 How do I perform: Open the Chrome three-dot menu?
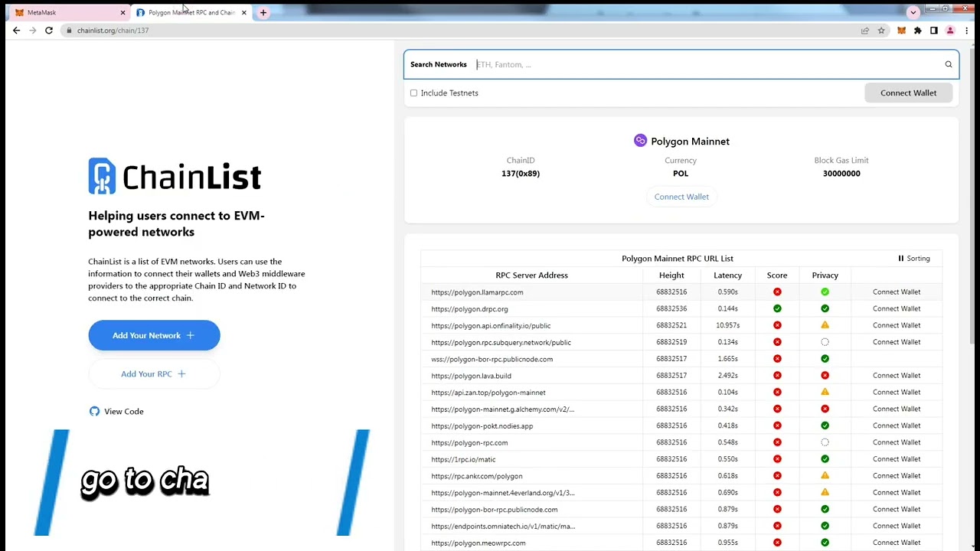point(967,31)
